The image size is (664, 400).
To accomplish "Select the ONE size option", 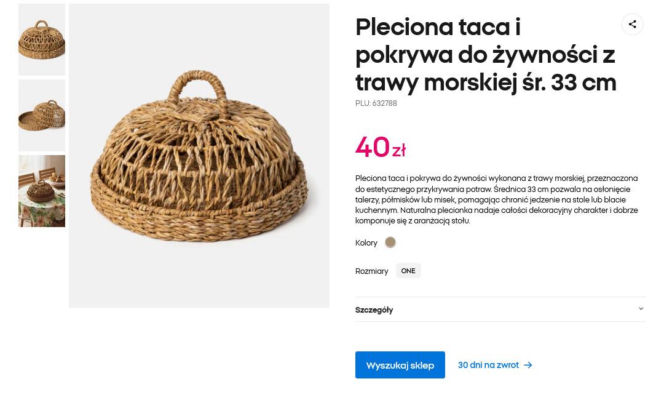I will coord(408,270).
